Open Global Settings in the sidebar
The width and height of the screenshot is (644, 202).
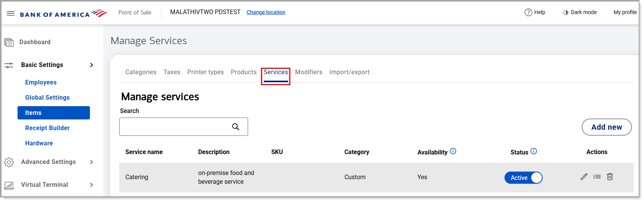click(47, 97)
